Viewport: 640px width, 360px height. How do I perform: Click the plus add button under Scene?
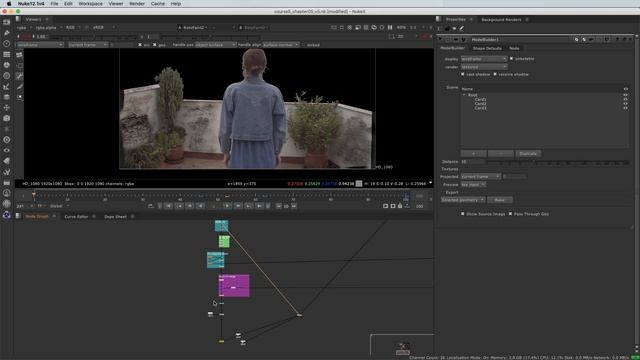(x=473, y=154)
